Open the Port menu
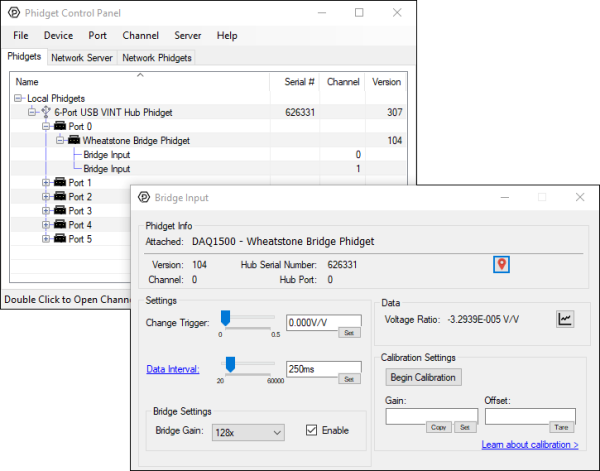This screenshot has width=600, height=471. coord(98,36)
